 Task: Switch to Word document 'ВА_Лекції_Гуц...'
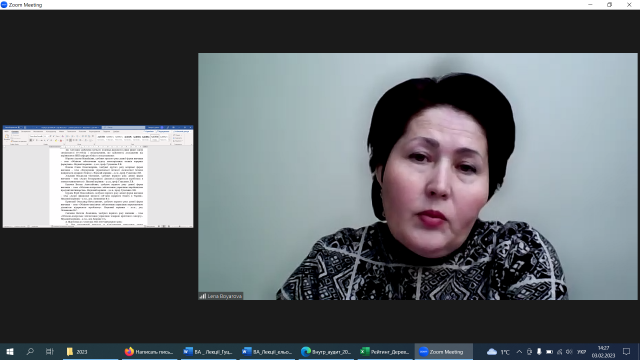[208, 351]
